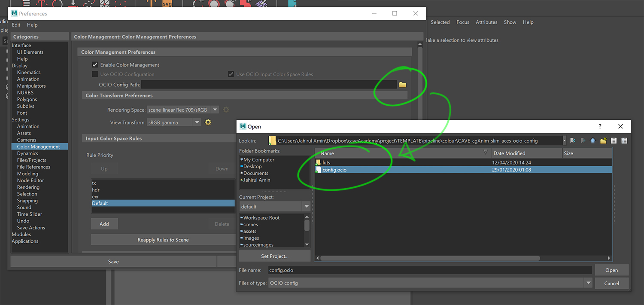Toggle Enable Color Management checkbox
This screenshot has width=644, height=305.
[x=95, y=65]
